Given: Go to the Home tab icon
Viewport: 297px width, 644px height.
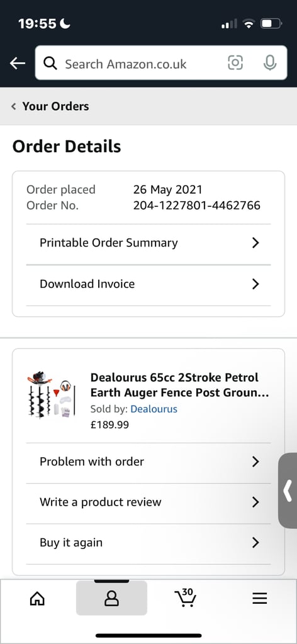Looking at the screenshot, I should (37, 599).
